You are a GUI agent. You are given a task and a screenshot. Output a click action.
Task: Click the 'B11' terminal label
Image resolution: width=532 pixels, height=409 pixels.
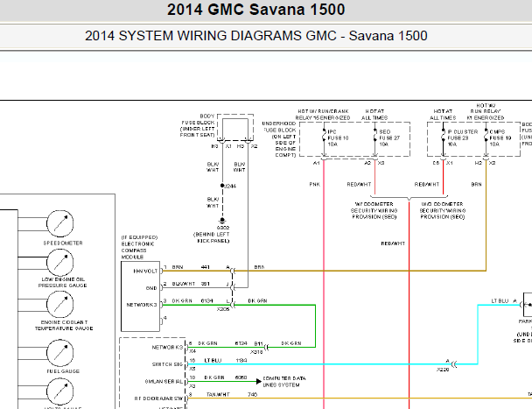pos(258,343)
